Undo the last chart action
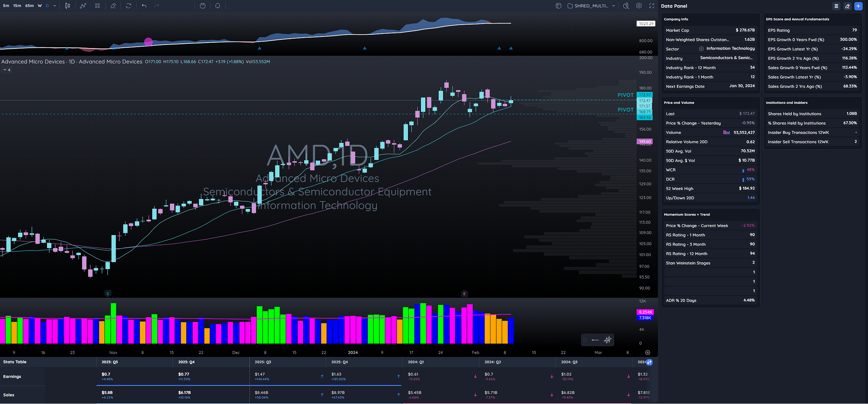The height and width of the screenshot is (404, 868). [144, 6]
